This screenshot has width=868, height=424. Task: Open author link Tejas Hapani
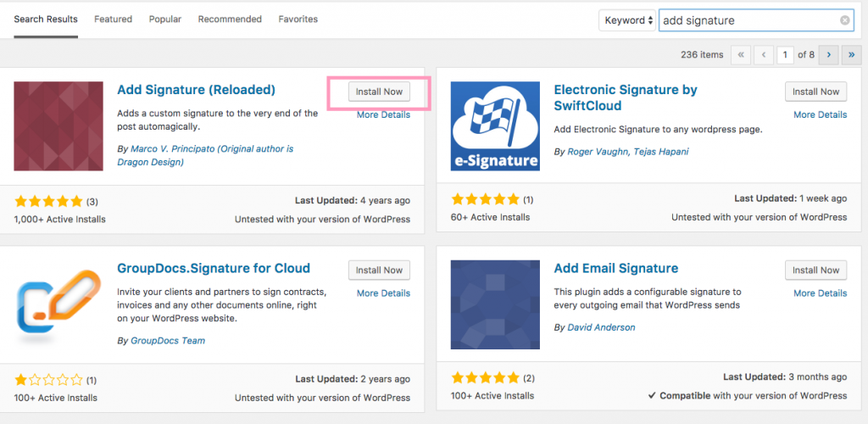pyautogui.click(x=659, y=151)
